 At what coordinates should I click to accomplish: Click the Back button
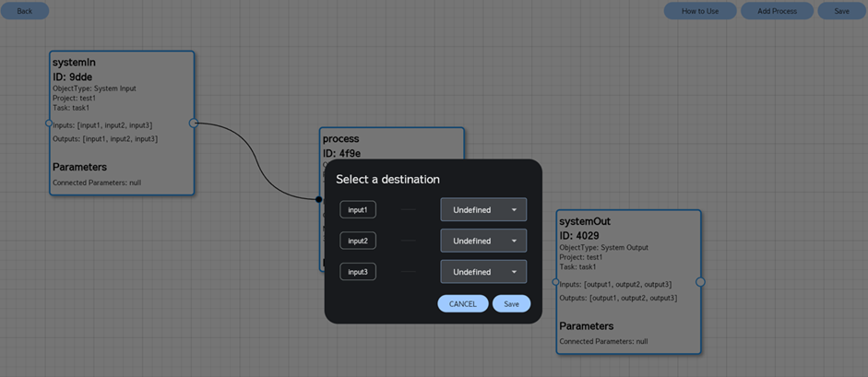click(25, 11)
